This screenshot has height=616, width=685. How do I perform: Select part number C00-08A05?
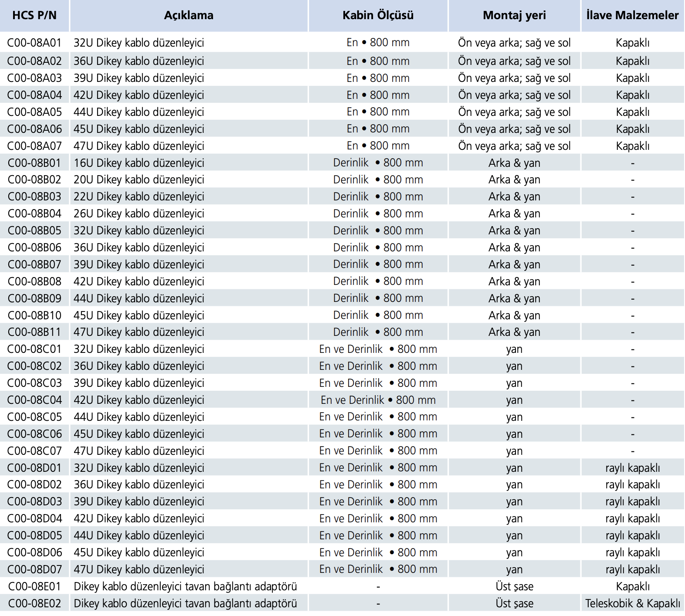tap(34, 112)
